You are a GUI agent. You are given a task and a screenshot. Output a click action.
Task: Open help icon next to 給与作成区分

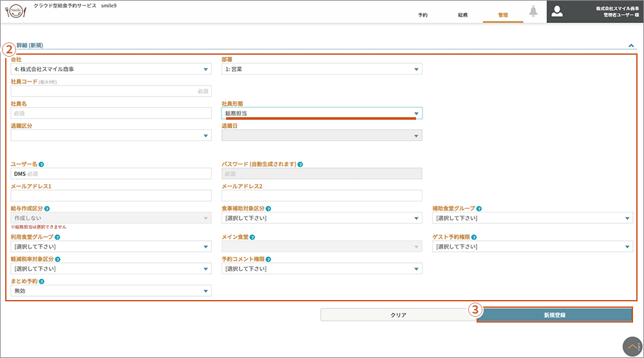point(47,209)
